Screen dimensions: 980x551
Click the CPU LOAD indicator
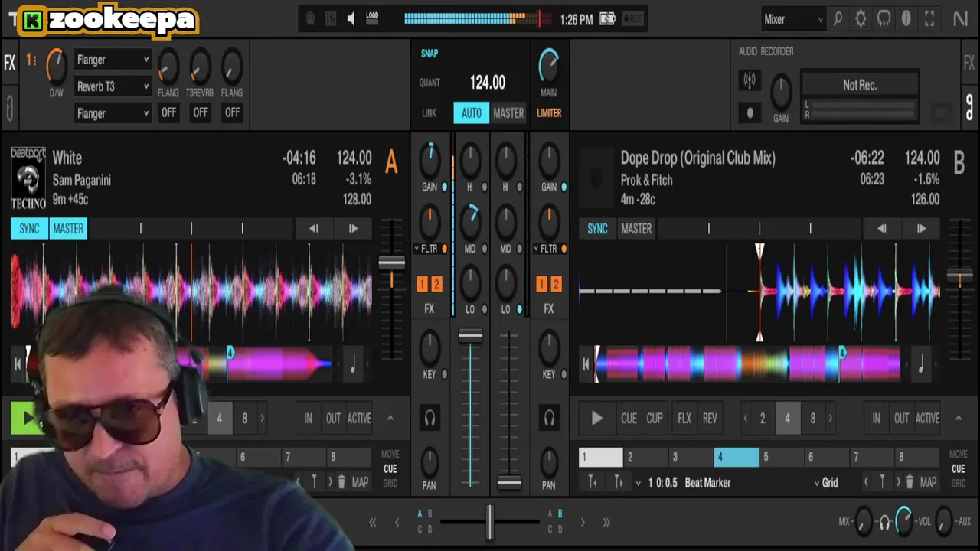[x=372, y=19]
